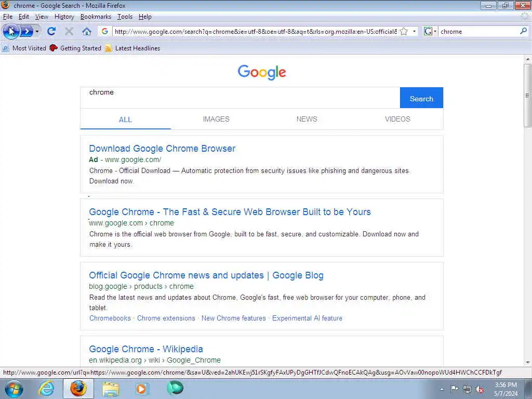Switch to the VIDEOS results tab
This screenshot has width=532, height=399.
point(397,119)
